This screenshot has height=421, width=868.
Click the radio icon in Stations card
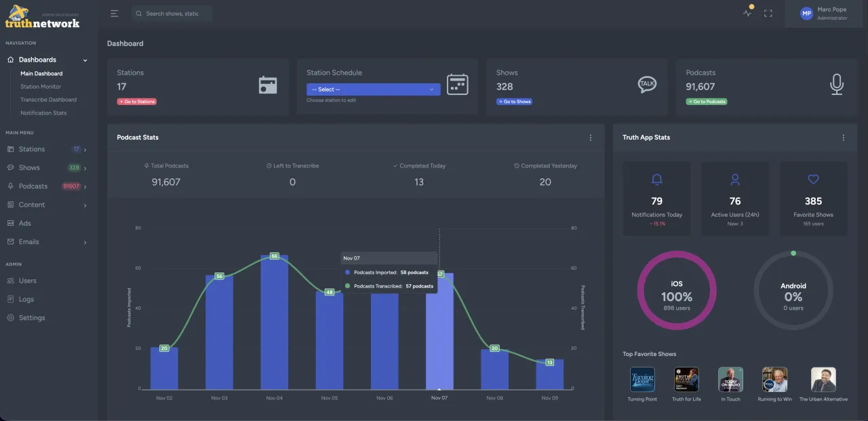tap(268, 85)
